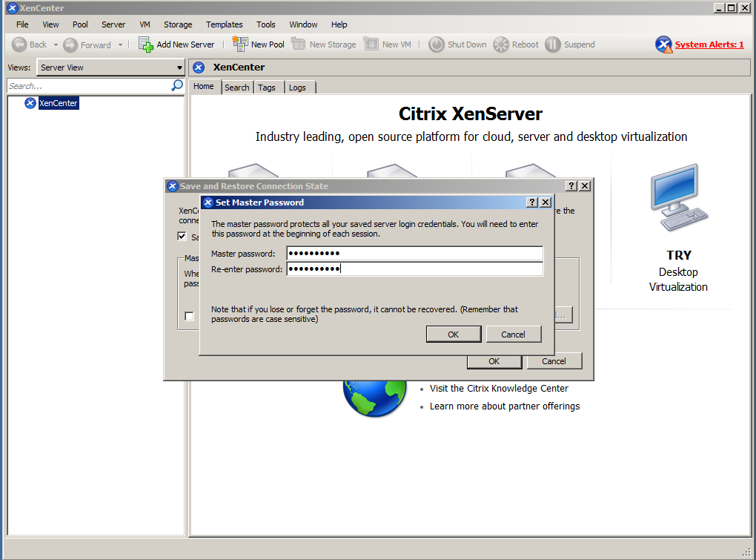756x560 pixels.
Task: Expand the Forward history dropdown arrow
Action: pyautogui.click(x=120, y=45)
